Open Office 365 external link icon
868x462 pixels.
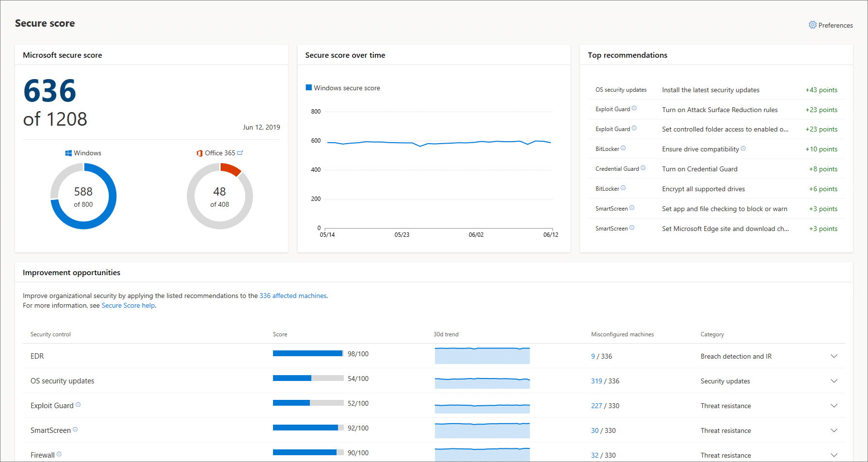pyautogui.click(x=241, y=152)
